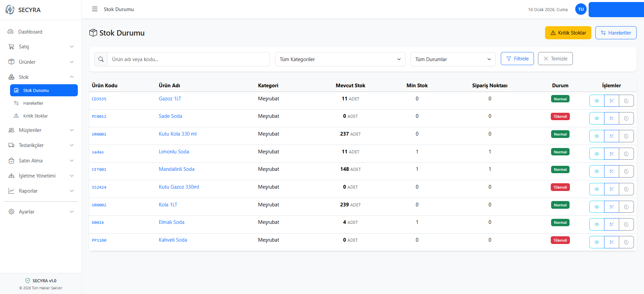Expand the Satış sidebar menu
The width and height of the screenshot is (644, 294).
(x=41, y=47)
